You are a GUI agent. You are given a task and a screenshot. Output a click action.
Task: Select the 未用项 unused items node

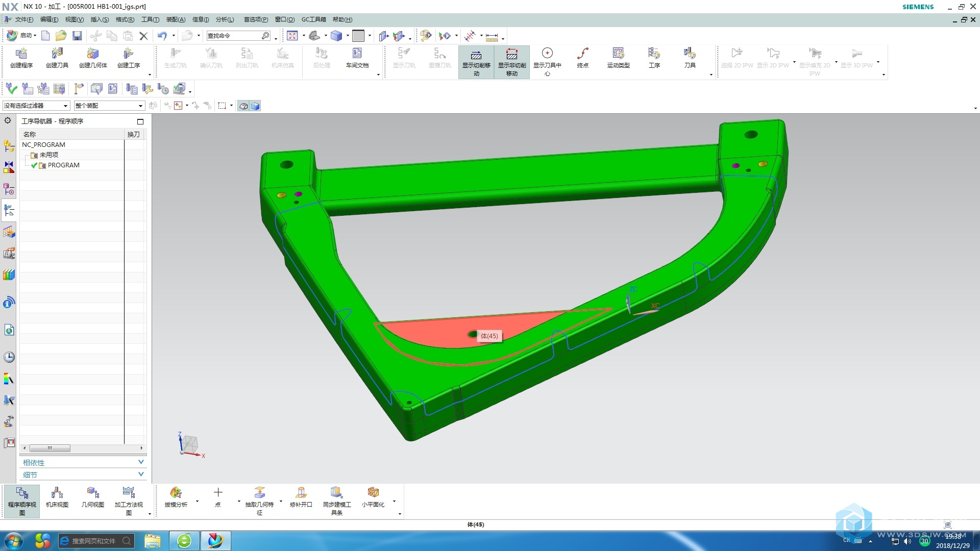click(x=48, y=155)
